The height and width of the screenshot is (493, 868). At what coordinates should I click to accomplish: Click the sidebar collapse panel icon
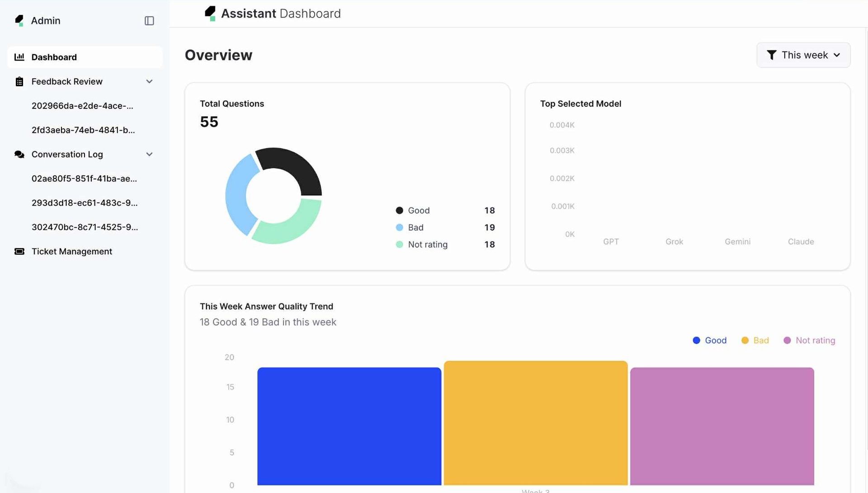click(x=149, y=21)
